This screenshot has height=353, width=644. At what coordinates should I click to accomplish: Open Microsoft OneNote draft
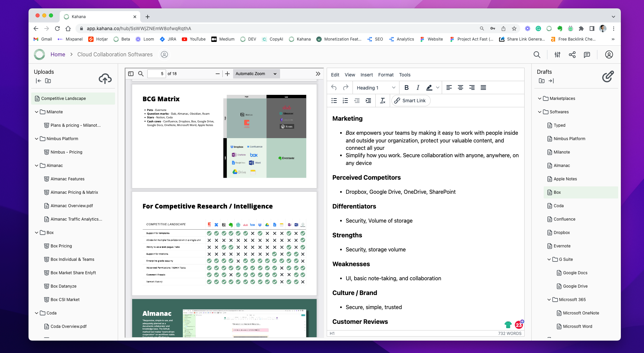[581, 313]
